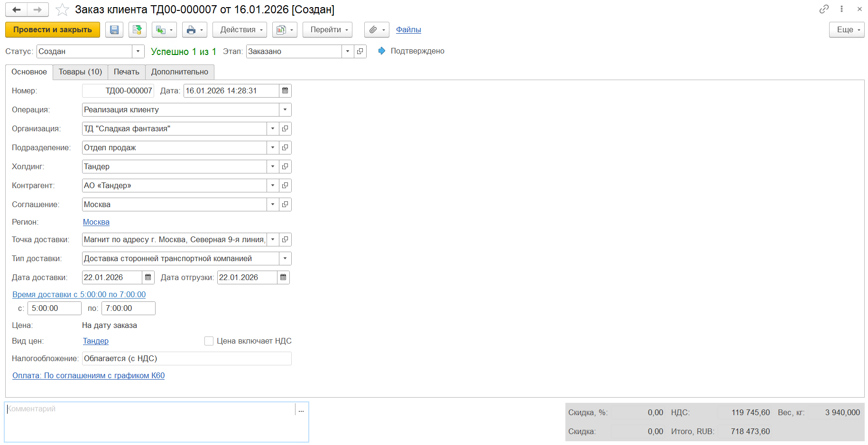Screen dimensions: 868x445
Task: Expand the Этап dropdown arrow
Action: (x=348, y=51)
